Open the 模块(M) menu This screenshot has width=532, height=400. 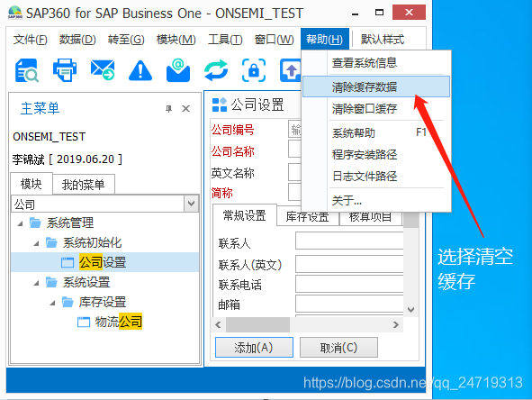tap(176, 40)
